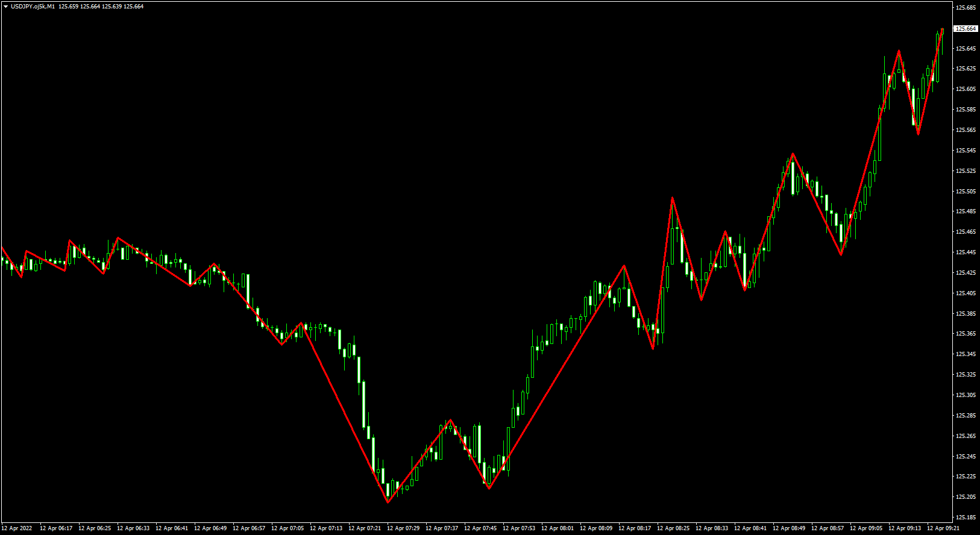Open the chart menu triangle beside USDJPY symbol
The width and height of the screenshot is (980, 535).
click(x=5, y=7)
